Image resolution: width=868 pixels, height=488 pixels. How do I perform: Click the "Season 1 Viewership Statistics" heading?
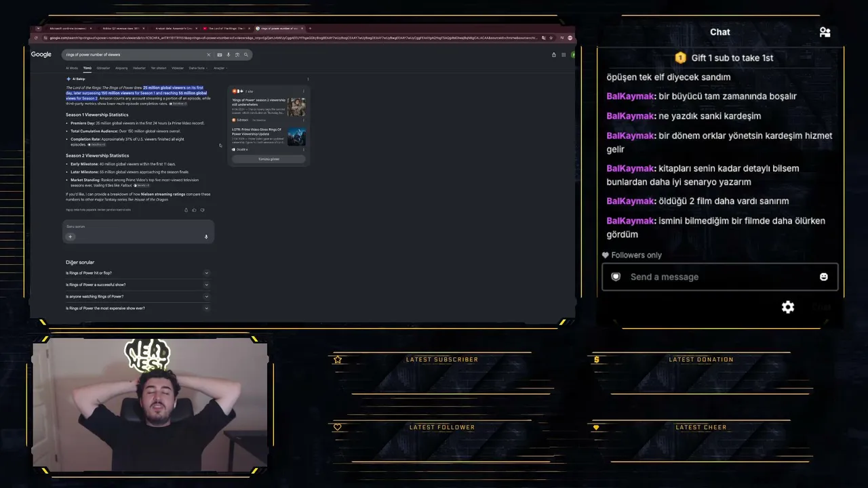(x=97, y=115)
